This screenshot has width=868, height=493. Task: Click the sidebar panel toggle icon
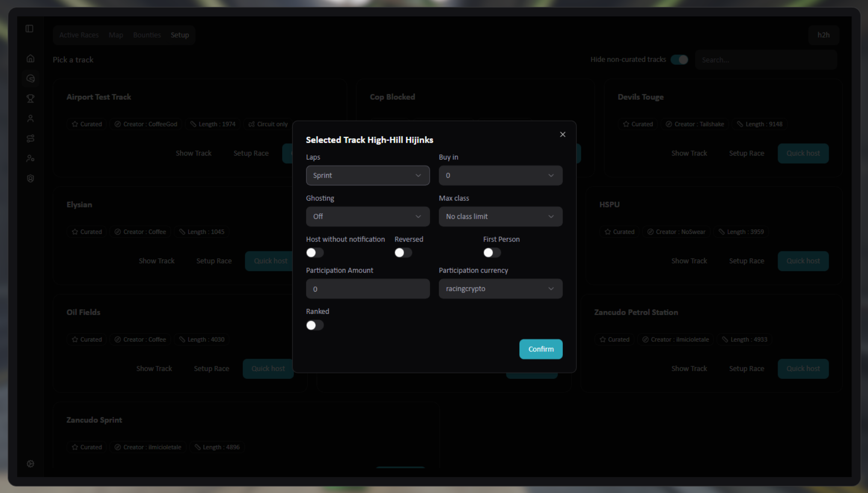click(30, 29)
